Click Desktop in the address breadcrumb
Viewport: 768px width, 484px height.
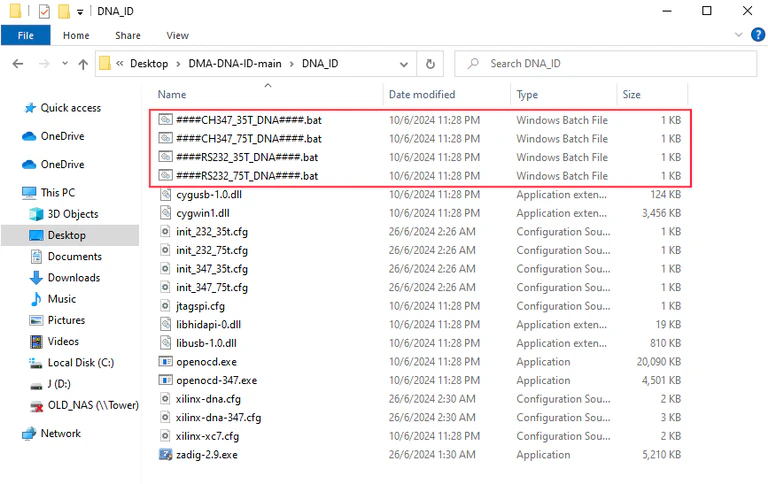[149, 64]
